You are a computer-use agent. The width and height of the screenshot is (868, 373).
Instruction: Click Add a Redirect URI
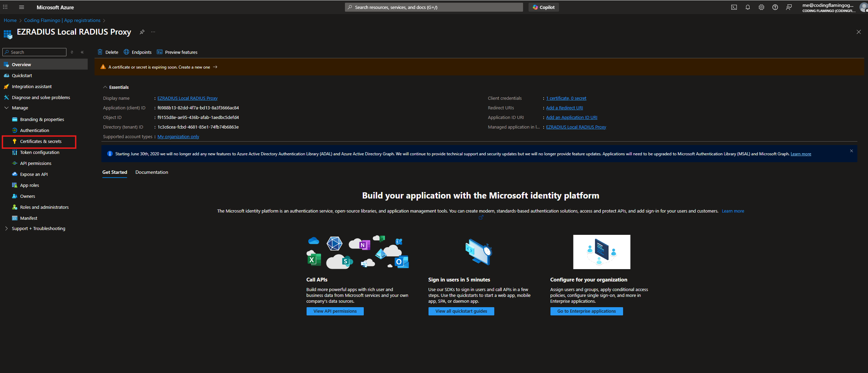tap(565, 108)
